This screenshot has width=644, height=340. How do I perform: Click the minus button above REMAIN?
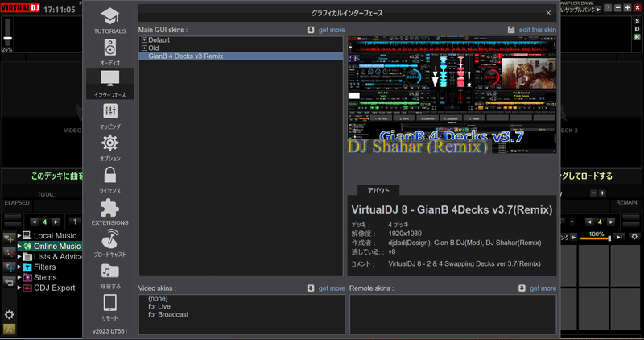coord(593,193)
